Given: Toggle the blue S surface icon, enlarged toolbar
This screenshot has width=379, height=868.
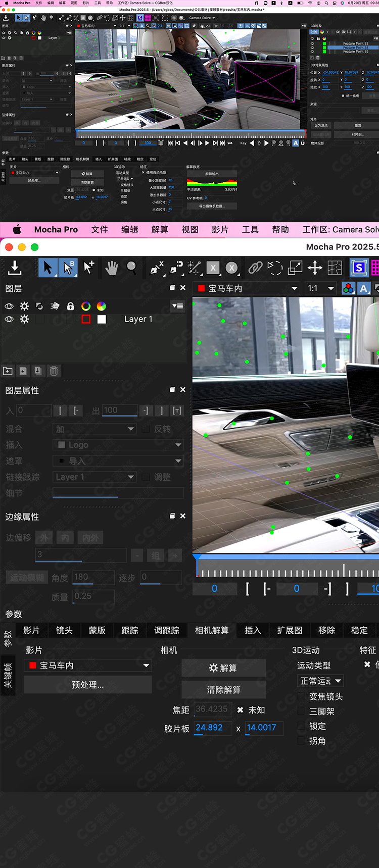Looking at the screenshot, I should (359, 268).
